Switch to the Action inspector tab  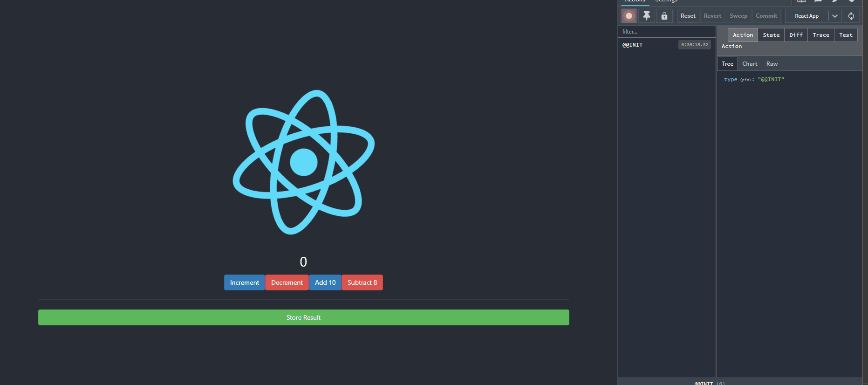click(743, 35)
